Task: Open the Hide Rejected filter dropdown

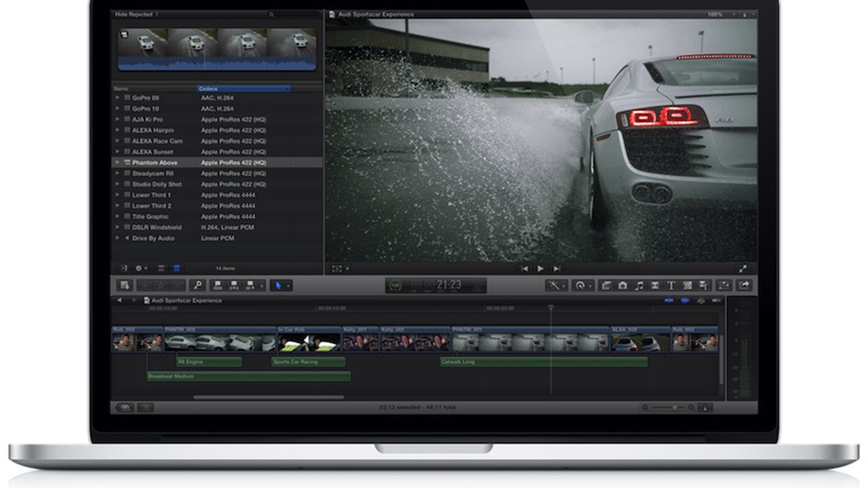Action: click(x=137, y=14)
